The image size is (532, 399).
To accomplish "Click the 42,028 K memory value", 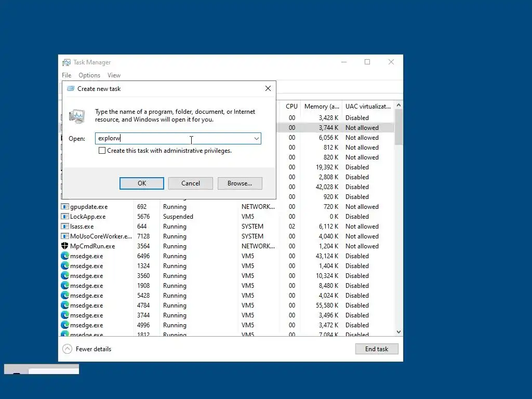I will [327, 187].
